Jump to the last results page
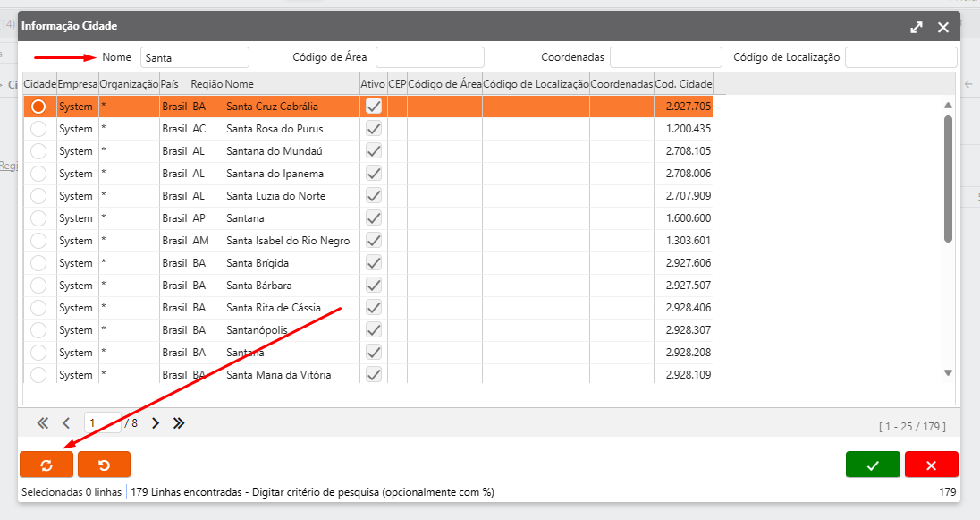Image resolution: width=980 pixels, height=520 pixels. tap(179, 422)
